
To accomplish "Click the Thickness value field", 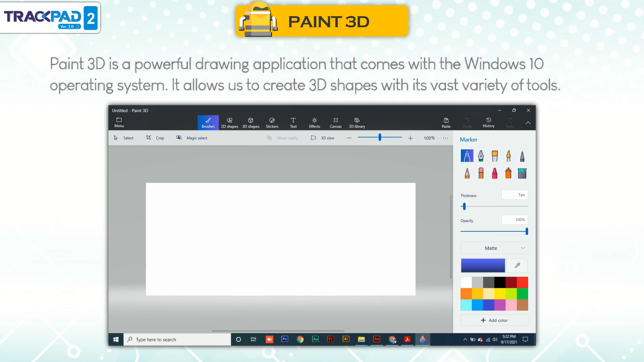I will [514, 195].
